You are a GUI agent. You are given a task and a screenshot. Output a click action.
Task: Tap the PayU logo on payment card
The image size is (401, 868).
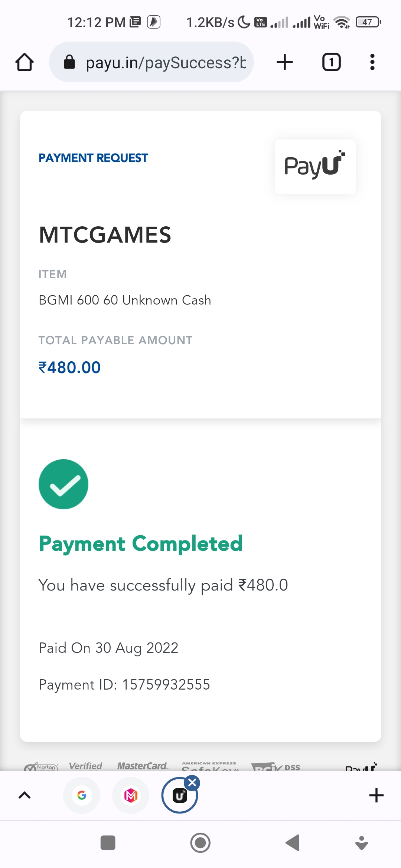315,167
